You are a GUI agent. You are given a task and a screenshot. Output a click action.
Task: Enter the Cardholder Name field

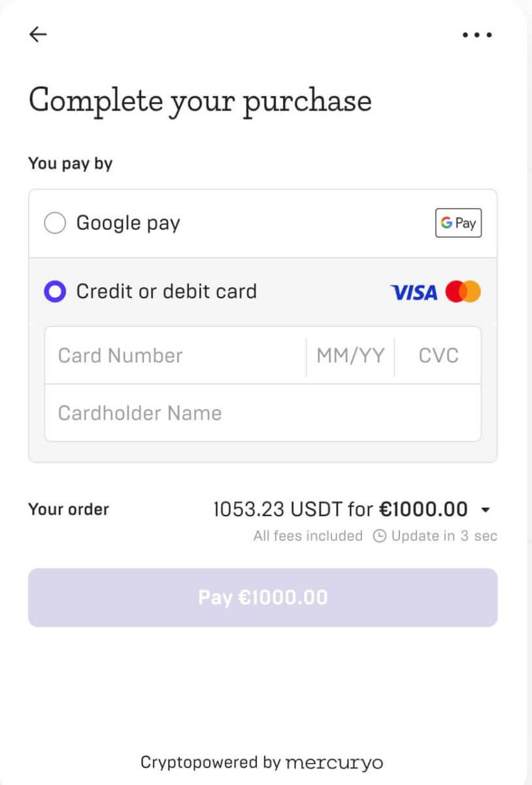[x=262, y=413]
